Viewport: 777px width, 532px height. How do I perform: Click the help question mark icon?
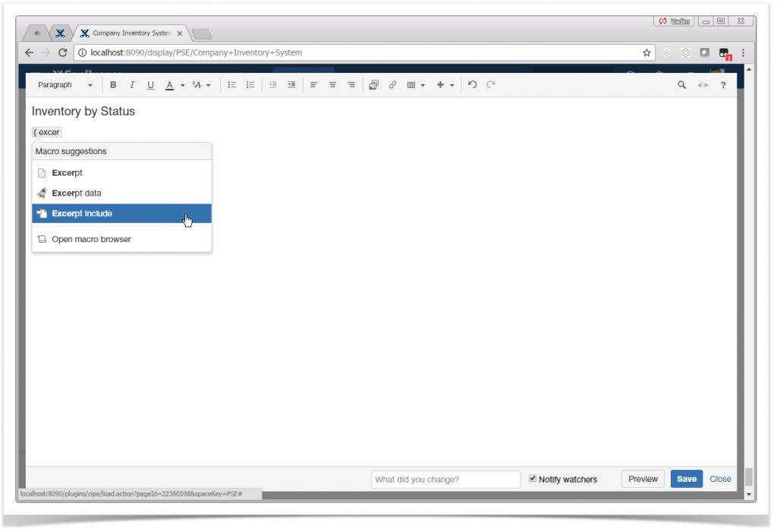coord(722,84)
